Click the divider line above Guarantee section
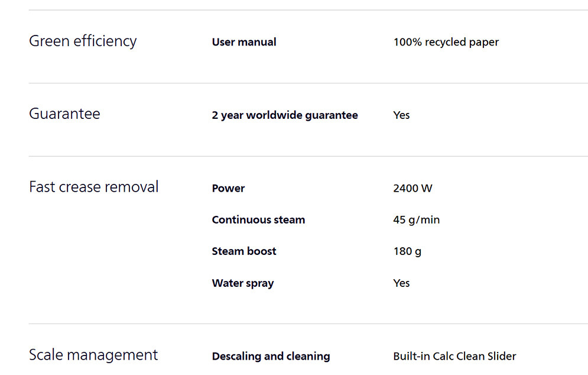The height and width of the screenshot is (375, 588). 307,83
